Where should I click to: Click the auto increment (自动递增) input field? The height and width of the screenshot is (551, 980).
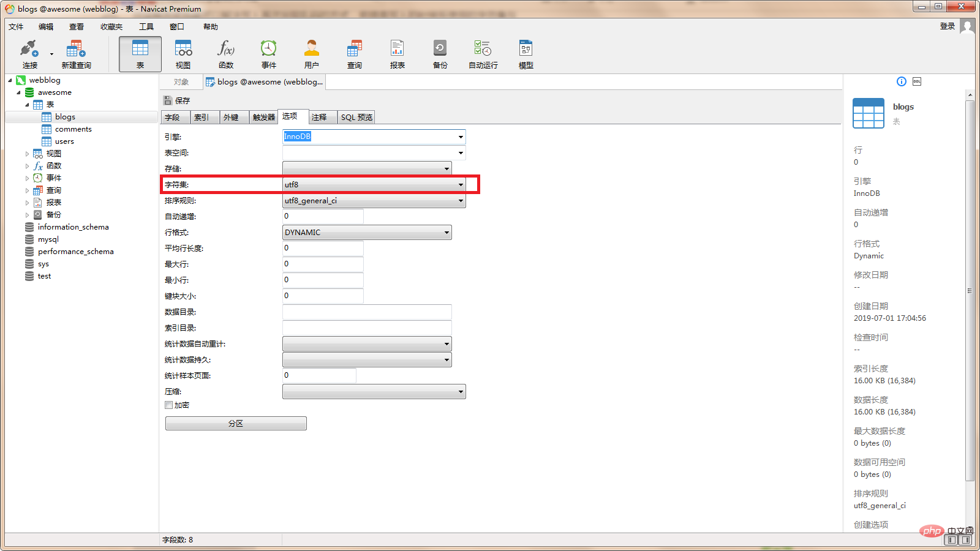(x=323, y=216)
